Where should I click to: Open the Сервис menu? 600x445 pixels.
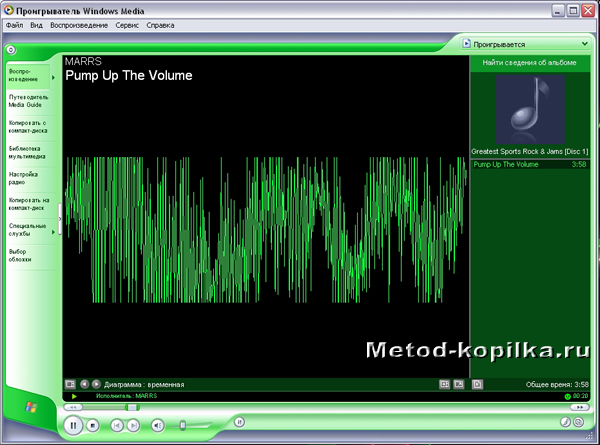(127, 25)
